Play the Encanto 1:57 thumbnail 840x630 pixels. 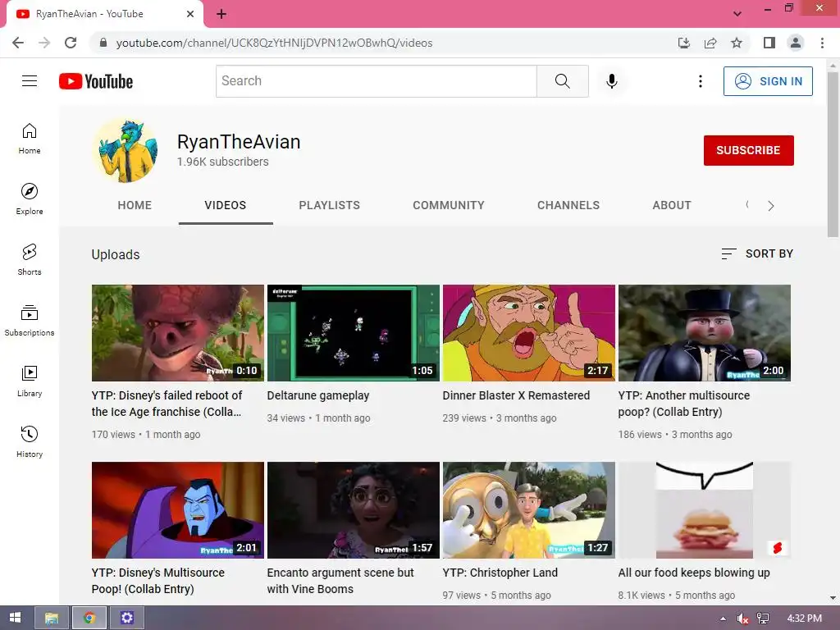click(354, 510)
